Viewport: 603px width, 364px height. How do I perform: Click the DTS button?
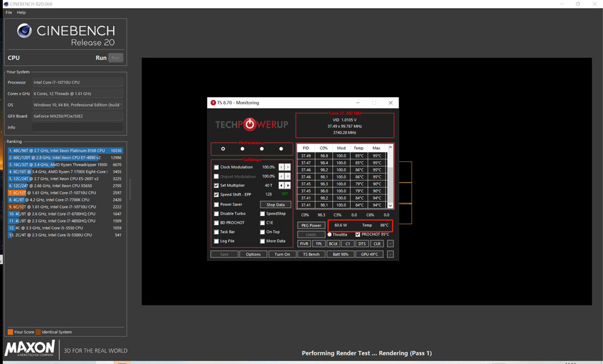click(362, 244)
